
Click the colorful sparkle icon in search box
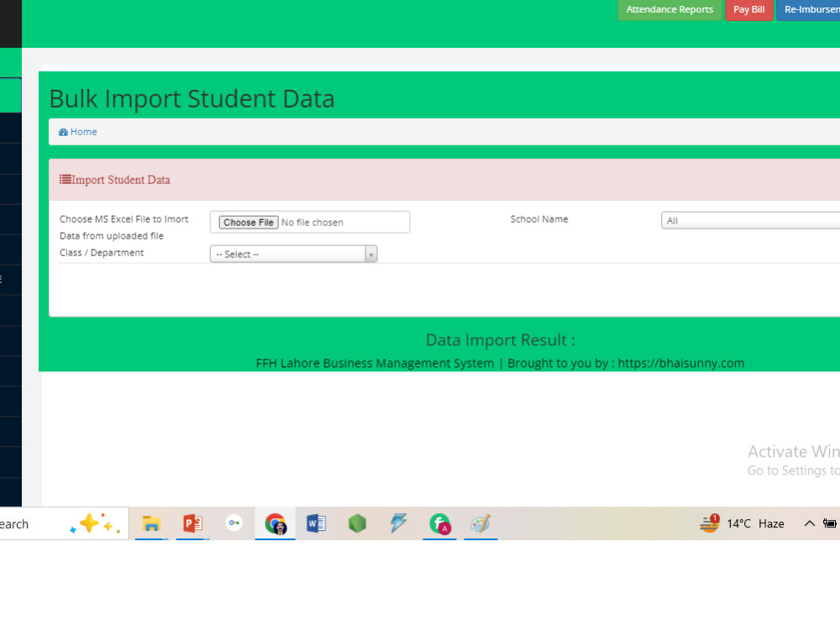tap(95, 524)
